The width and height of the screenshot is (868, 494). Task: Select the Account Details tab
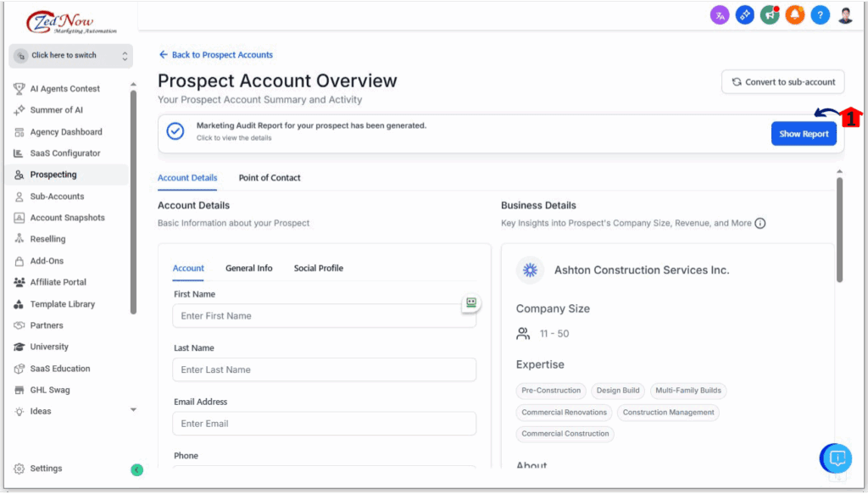(x=187, y=178)
